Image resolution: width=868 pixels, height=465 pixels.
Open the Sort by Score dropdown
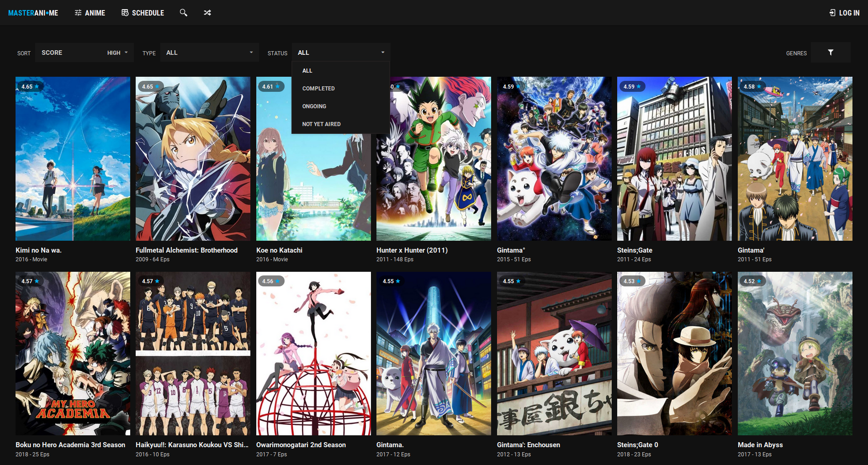[85, 53]
